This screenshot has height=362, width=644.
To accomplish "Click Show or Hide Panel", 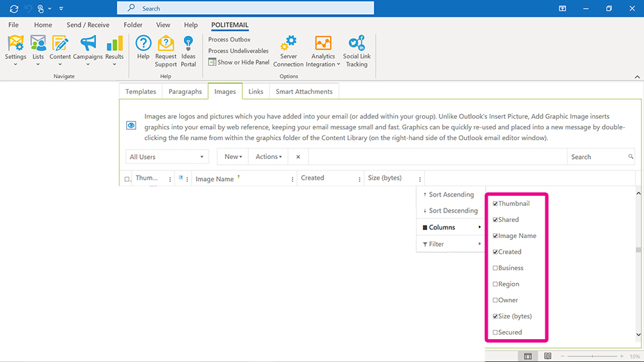I will 239,62.
